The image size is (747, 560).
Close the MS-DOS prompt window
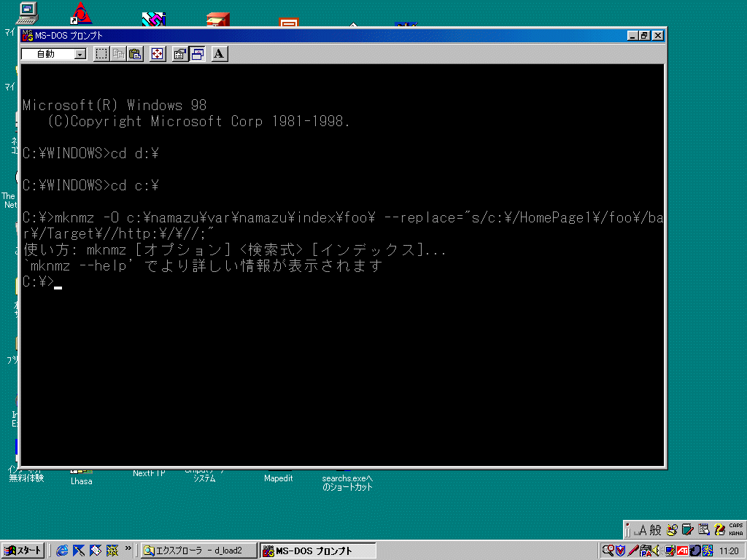point(658,36)
